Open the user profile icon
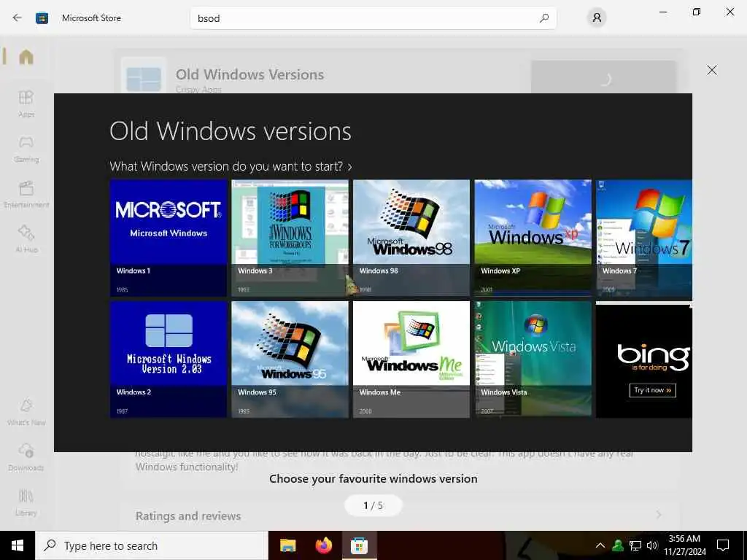 pyautogui.click(x=597, y=18)
